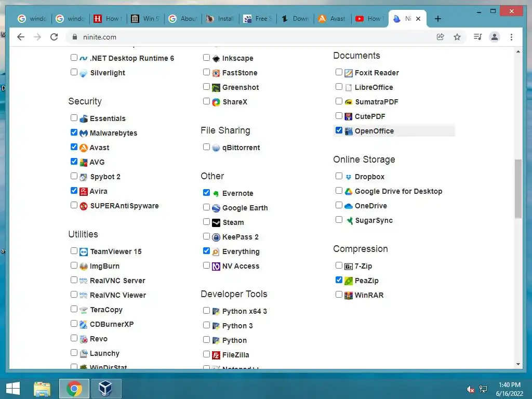Open File Explorer from the taskbar

point(42,389)
